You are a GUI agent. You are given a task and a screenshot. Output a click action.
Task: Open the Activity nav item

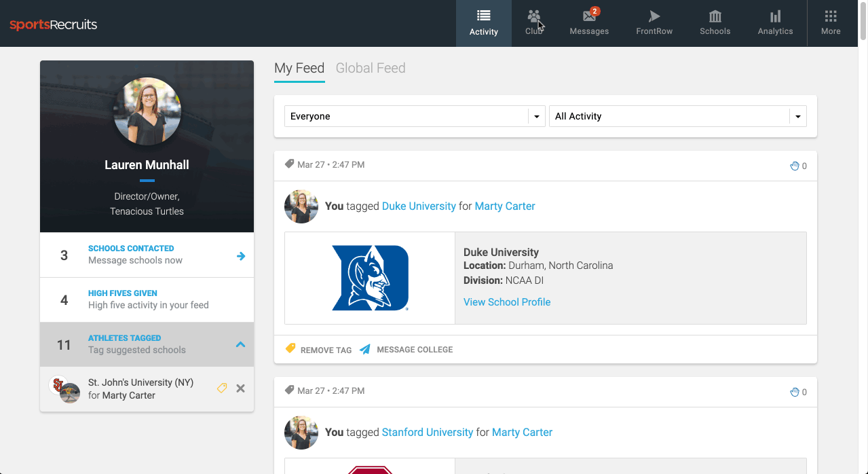[483, 23]
